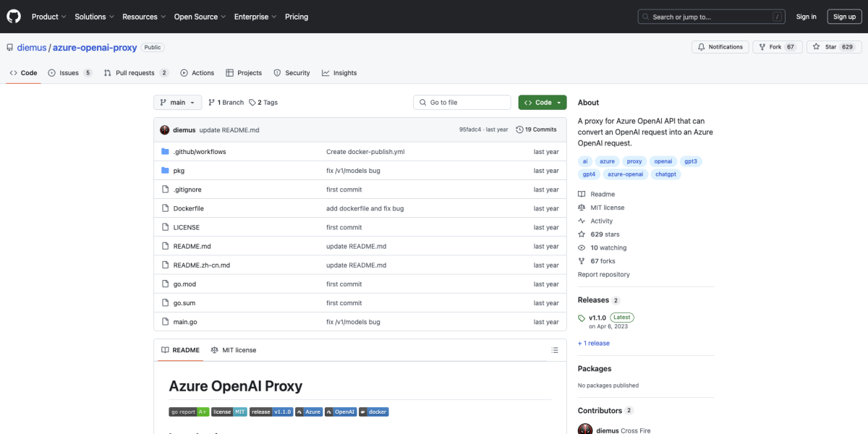
Task: Go to Pricing page
Action: click(x=297, y=17)
